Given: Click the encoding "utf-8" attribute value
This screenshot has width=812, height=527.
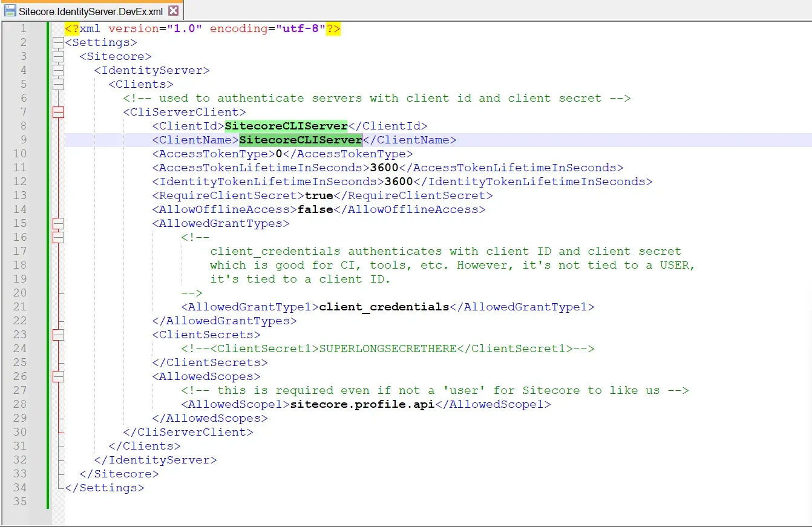Looking at the screenshot, I should [x=301, y=28].
